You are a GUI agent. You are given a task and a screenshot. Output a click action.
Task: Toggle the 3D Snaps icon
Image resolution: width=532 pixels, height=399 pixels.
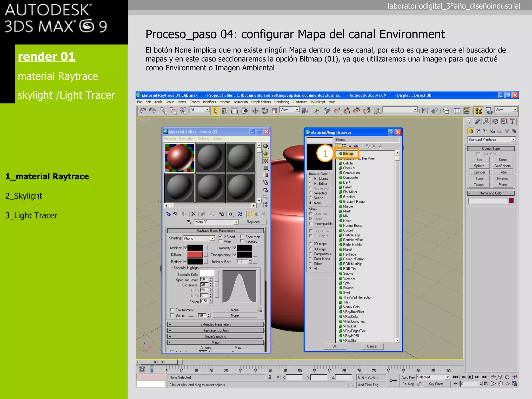(337, 111)
